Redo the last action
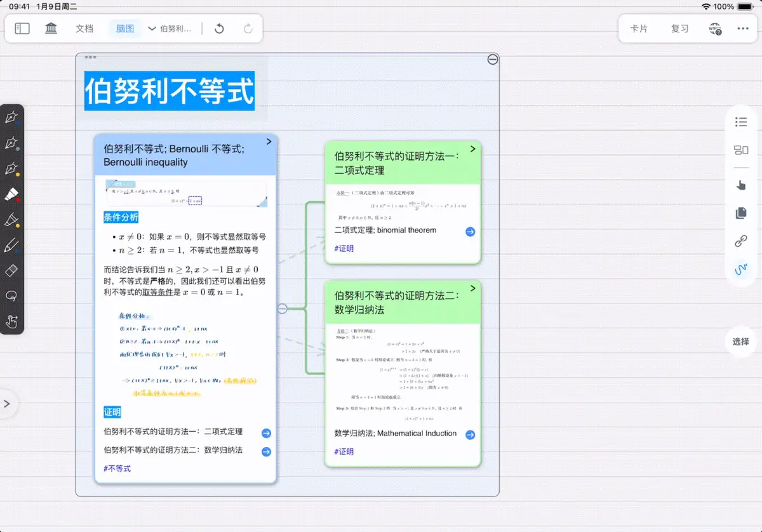Viewport: 762px width, 532px height. click(x=248, y=29)
